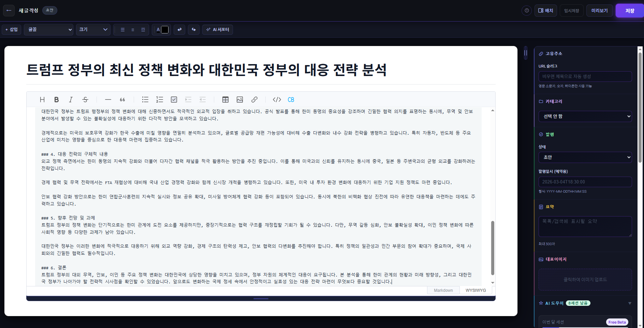Insert a horizontal divider line
This screenshot has height=328, width=644.
tap(108, 100)
